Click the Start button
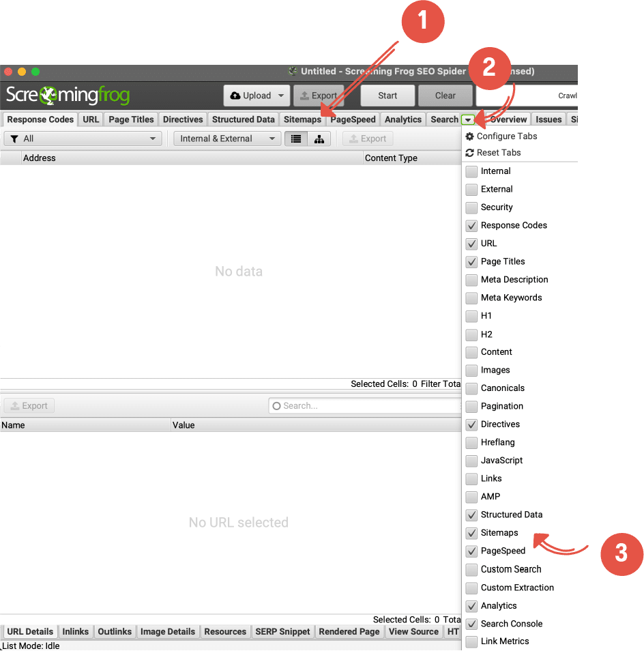Screen dimensions: 644x651 (x=387, y=96)
